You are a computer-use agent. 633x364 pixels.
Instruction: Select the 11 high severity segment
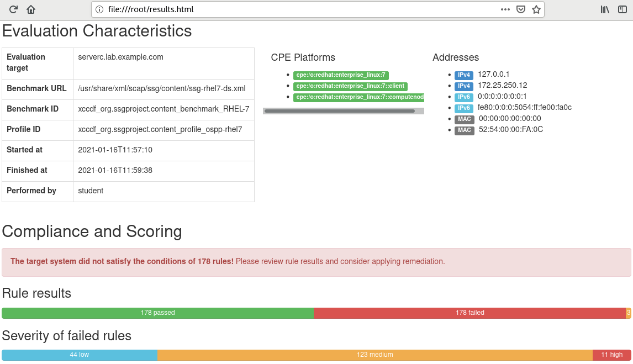point(611,355)
